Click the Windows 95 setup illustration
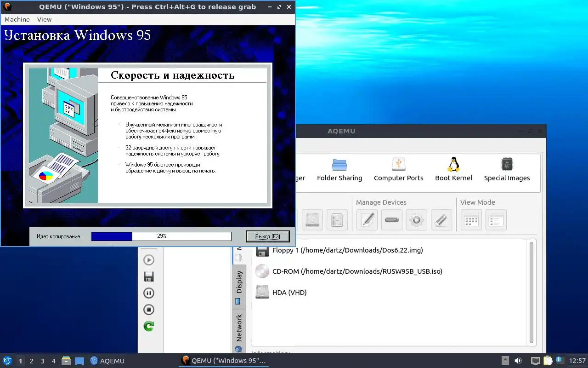588x368 pixels. coord(63,135)
